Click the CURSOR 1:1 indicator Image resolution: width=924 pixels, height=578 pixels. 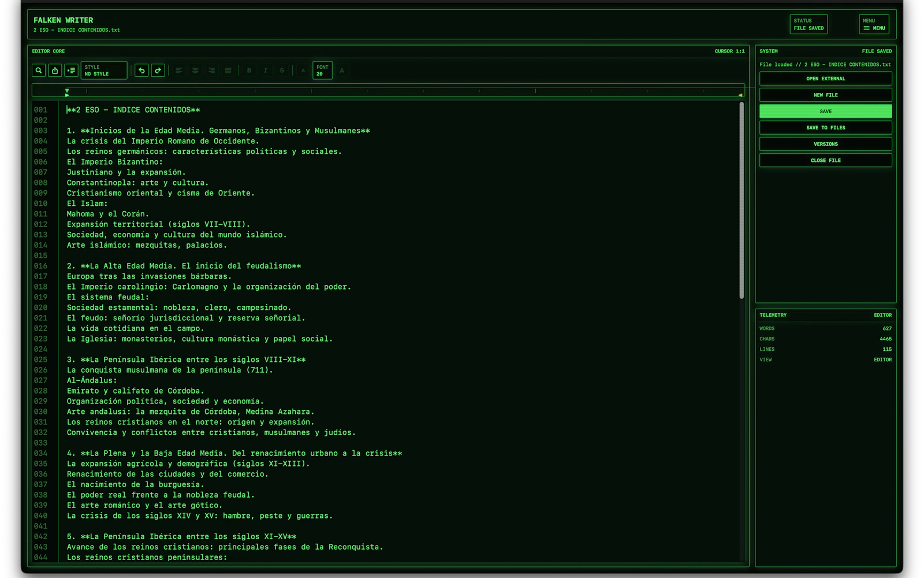[x=729, y=51]
